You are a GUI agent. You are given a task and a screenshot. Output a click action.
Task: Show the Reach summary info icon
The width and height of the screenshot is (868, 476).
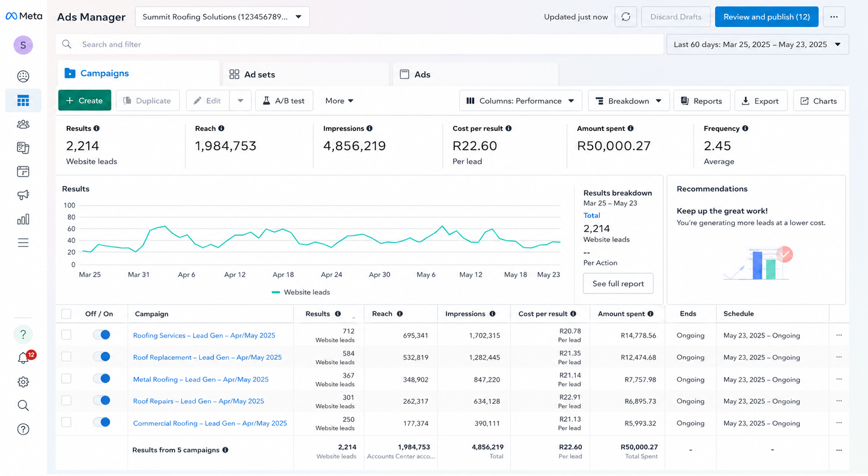click(221, 129)
